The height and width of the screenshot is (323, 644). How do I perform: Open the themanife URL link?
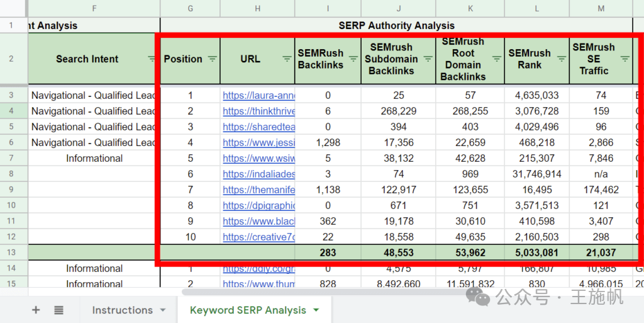258,190
